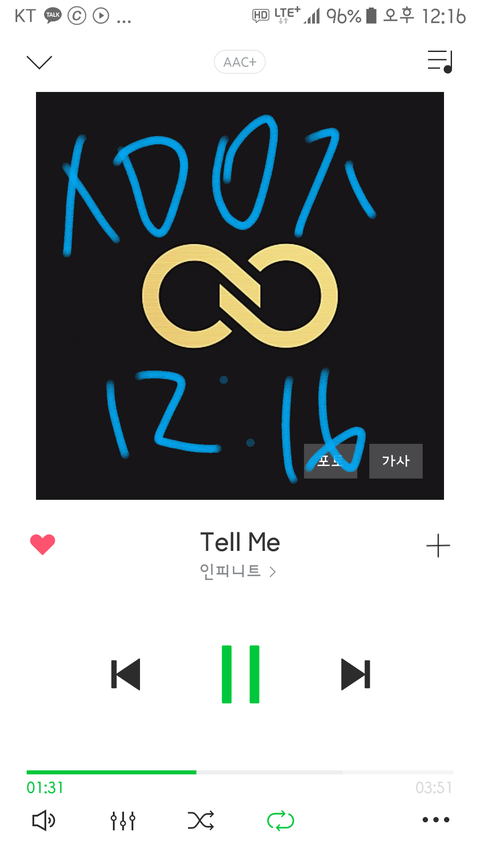Skip to the next track

point(355,674)
